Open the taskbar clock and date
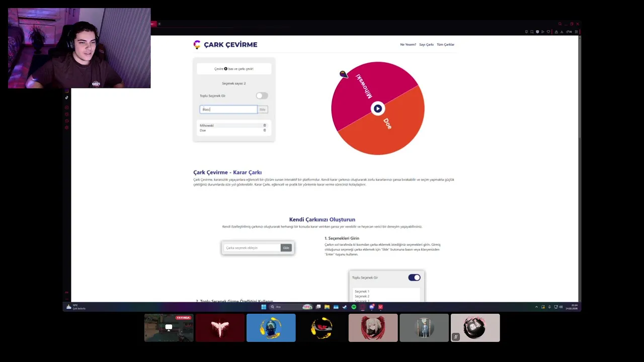 point(572,307)
